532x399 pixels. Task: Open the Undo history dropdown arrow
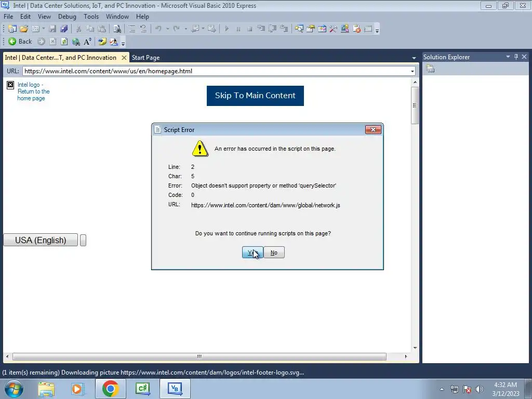(x=168, y=29)
